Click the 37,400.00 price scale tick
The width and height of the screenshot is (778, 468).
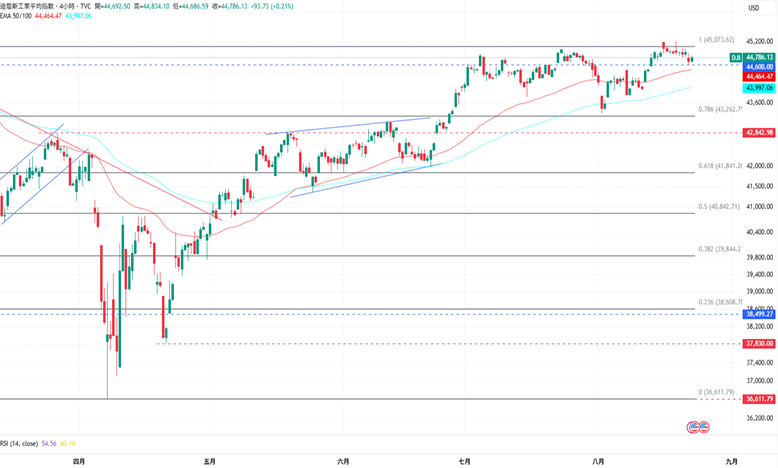tap(760, 363)
